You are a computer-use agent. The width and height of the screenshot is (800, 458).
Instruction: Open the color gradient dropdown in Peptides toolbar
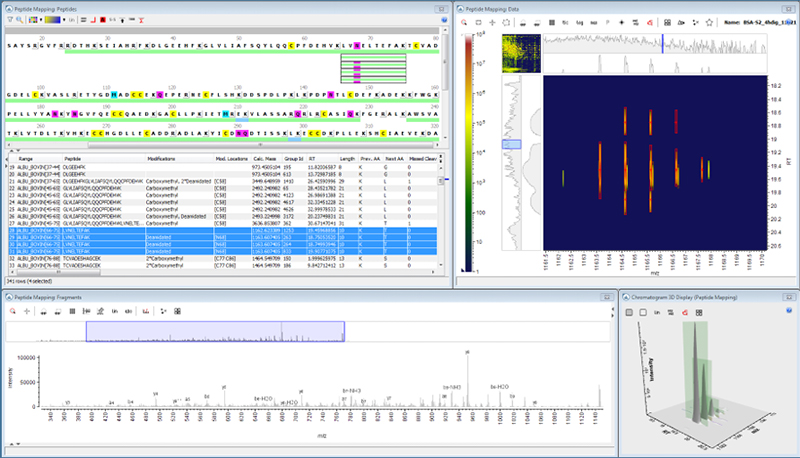(x=55, y=19)
